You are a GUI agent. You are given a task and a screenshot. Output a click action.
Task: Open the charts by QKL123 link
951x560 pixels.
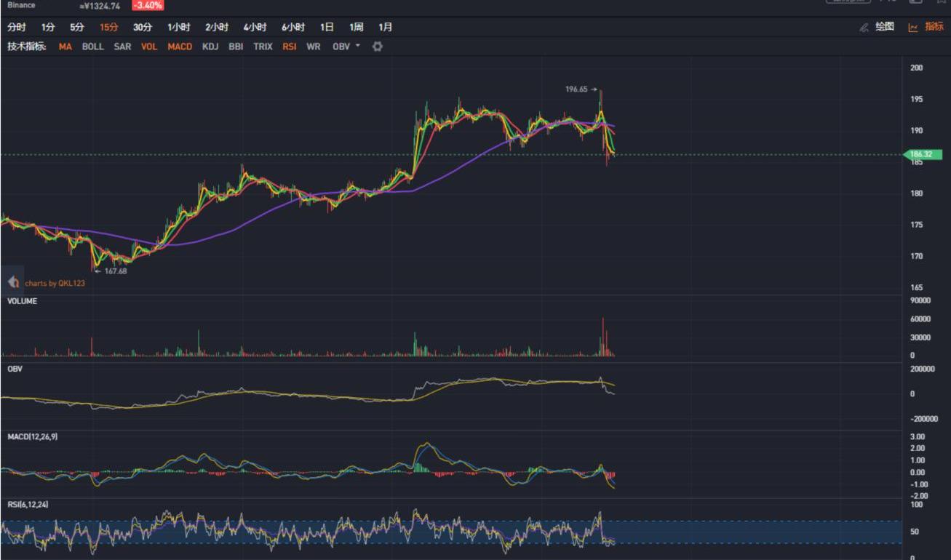(55, 283)
